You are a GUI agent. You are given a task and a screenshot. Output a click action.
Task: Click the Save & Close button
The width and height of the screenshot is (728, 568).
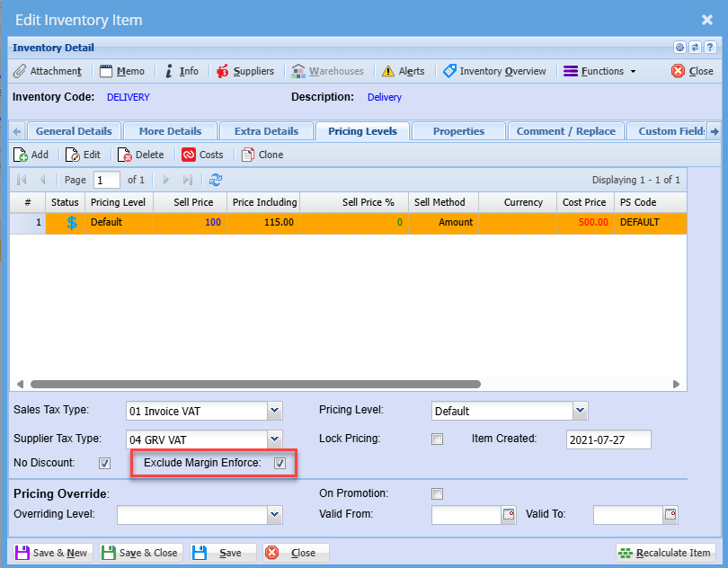140,553
